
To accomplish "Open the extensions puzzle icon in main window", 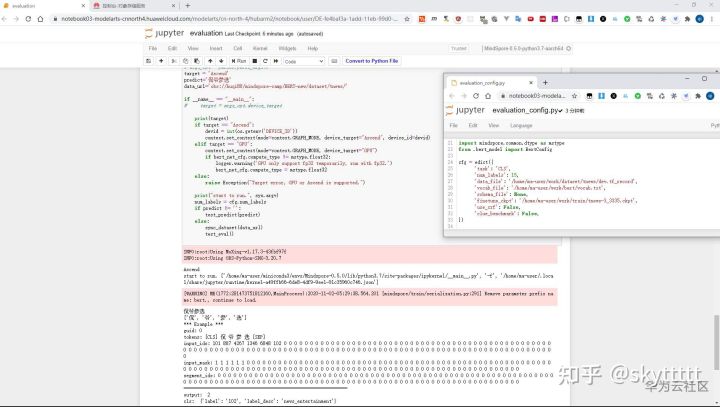I will coord(687,19).
